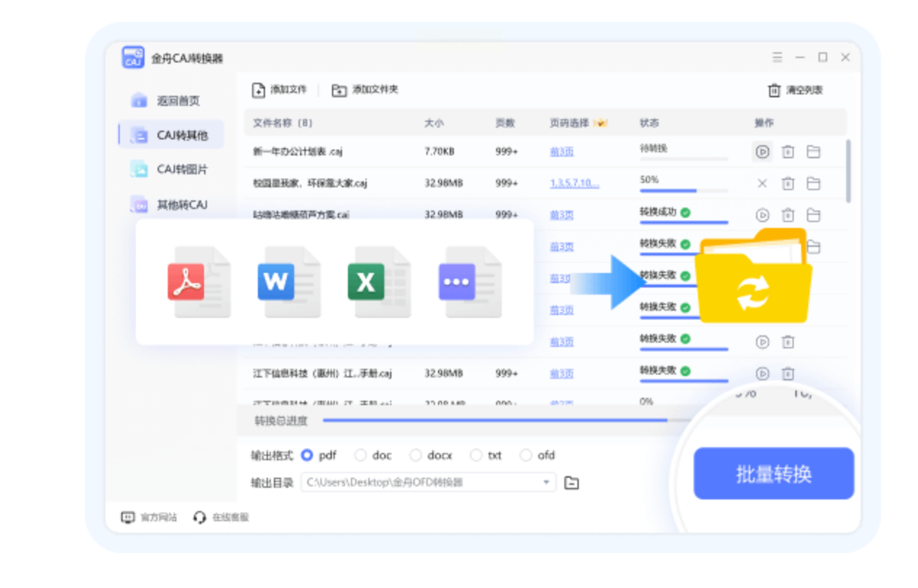Image resolution: width=918 pixels, height=588 pixels.
Task: Delete the 咕噜咕噜 .caj file row
Action: click(x=788, y=215)
